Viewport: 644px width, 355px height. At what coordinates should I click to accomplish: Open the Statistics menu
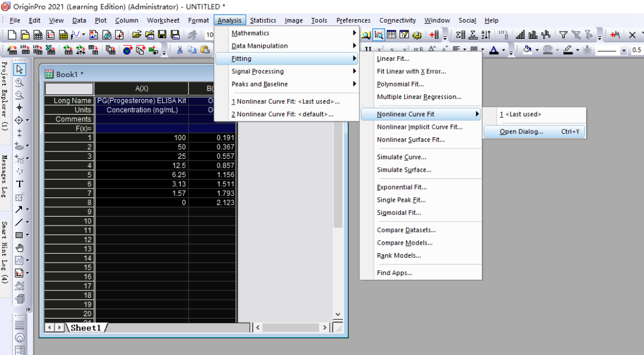(263, 20)
